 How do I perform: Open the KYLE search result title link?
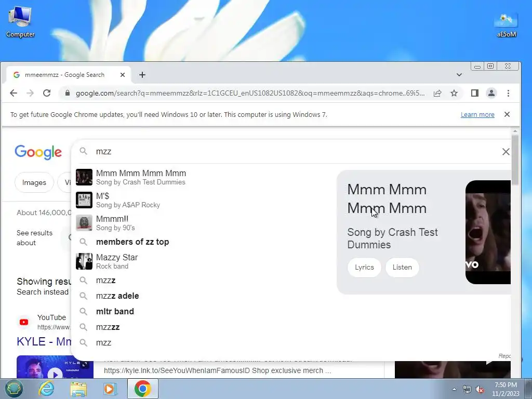point(44,342)
